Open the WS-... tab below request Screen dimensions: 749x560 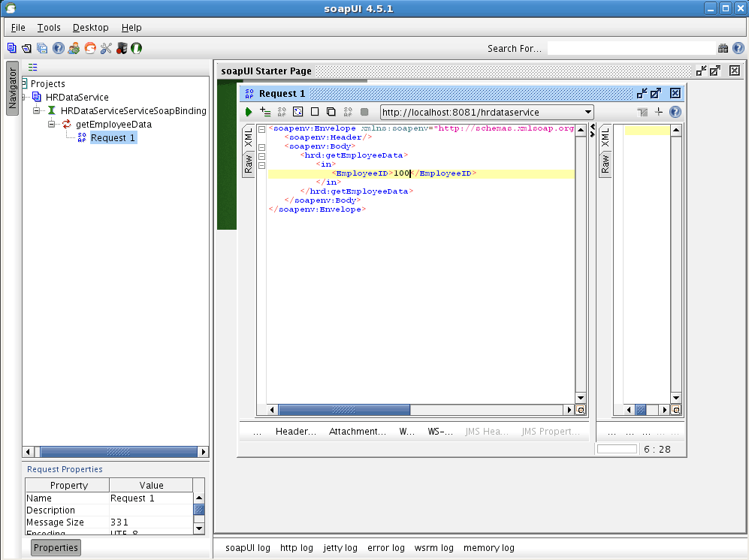(440, 432)
